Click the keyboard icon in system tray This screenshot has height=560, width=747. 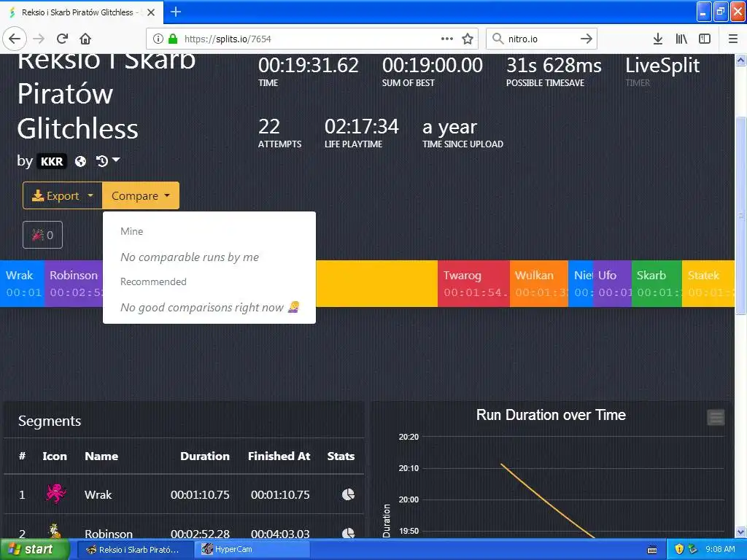[x=652, y=550]
